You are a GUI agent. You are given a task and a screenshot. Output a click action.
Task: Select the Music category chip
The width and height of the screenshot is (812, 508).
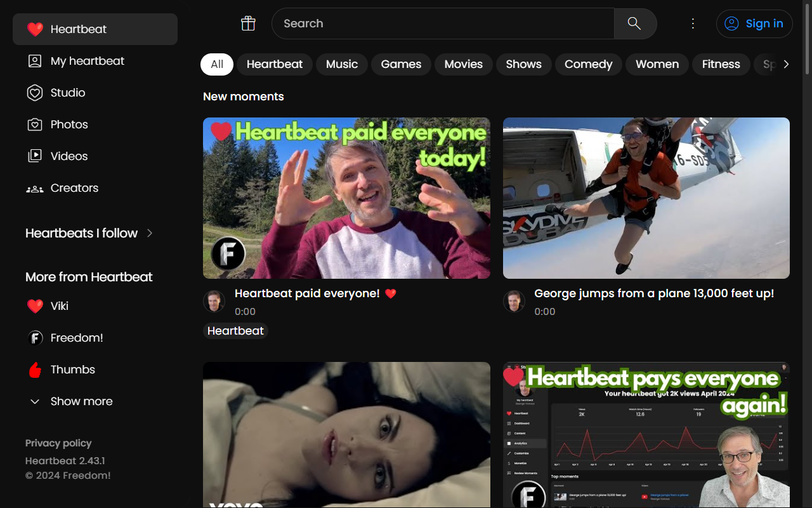point(342,64)
